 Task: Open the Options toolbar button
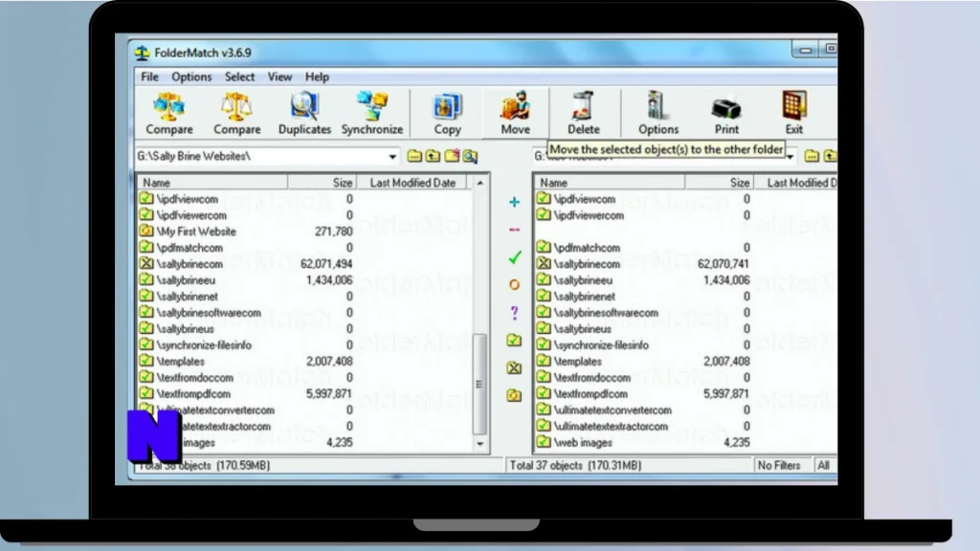(657, 113)
